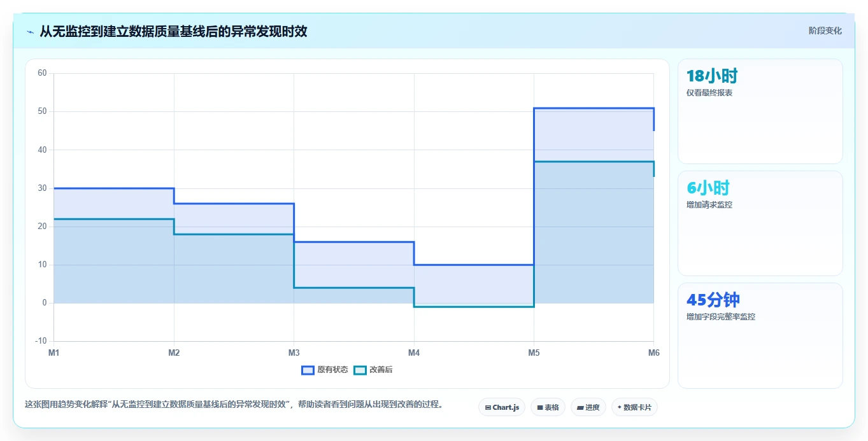Click the 30 y-axis tick label

coord(43,188)
